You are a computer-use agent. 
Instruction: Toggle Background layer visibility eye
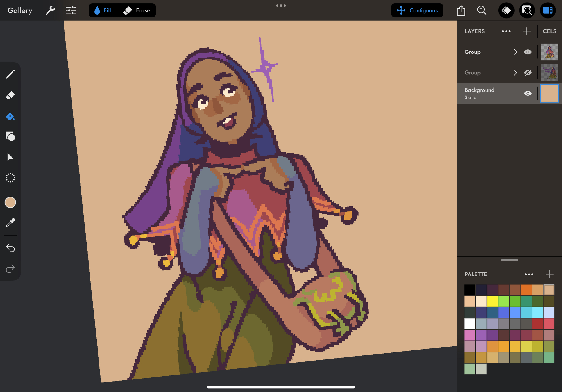528,93
